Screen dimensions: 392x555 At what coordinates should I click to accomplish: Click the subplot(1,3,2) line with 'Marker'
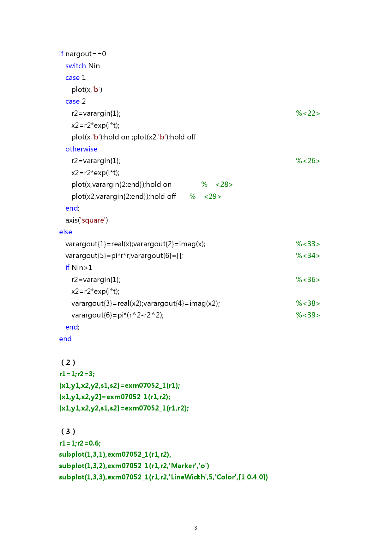point(134,466)
